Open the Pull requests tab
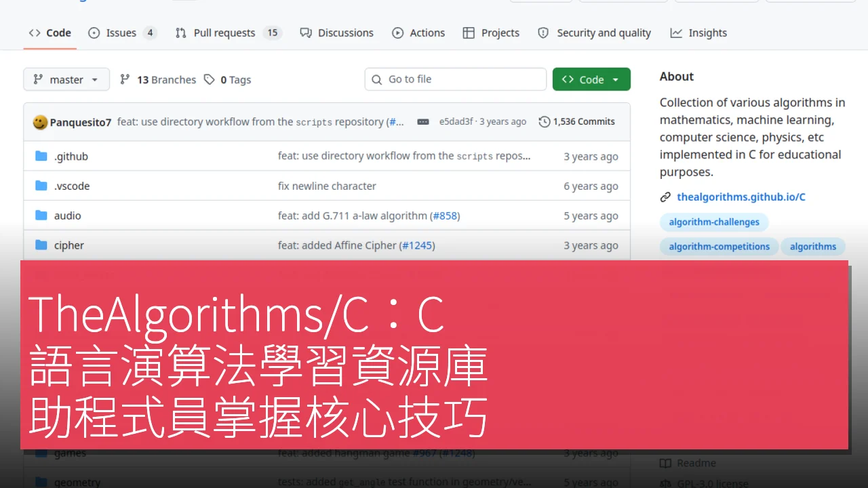 click(228, 33)
